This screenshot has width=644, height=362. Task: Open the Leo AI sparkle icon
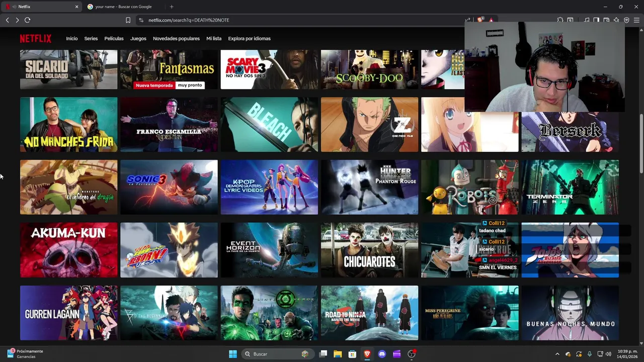coord(616,20)
